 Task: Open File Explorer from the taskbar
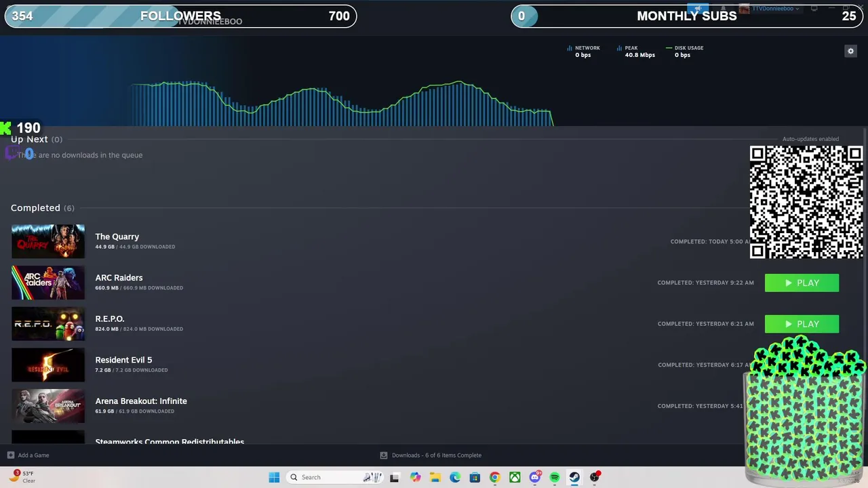click(x=435, y=477)
